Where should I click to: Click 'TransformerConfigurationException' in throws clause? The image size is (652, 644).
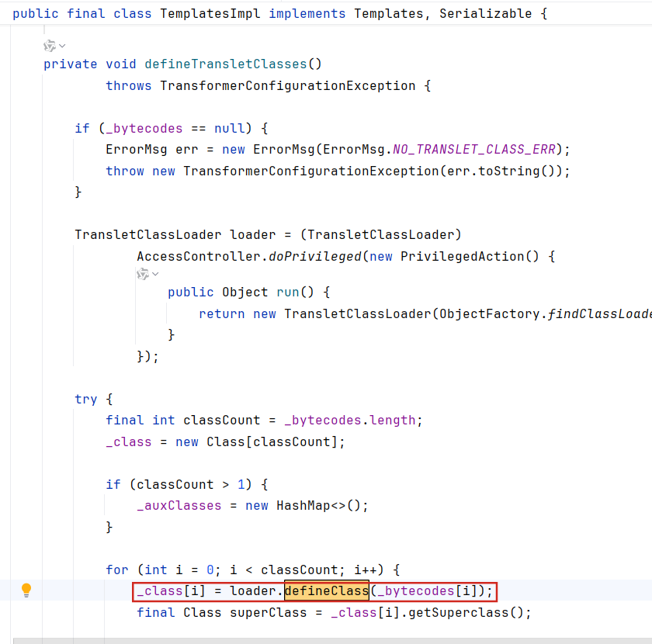(x=288, y=85)
